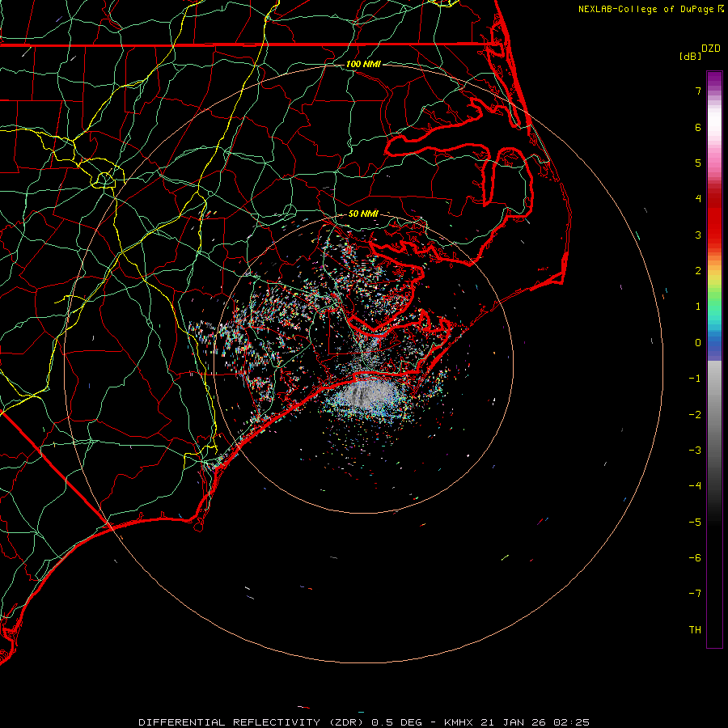
Task: Click the gray -2 dB band of color bar
Action: point(714,415)
